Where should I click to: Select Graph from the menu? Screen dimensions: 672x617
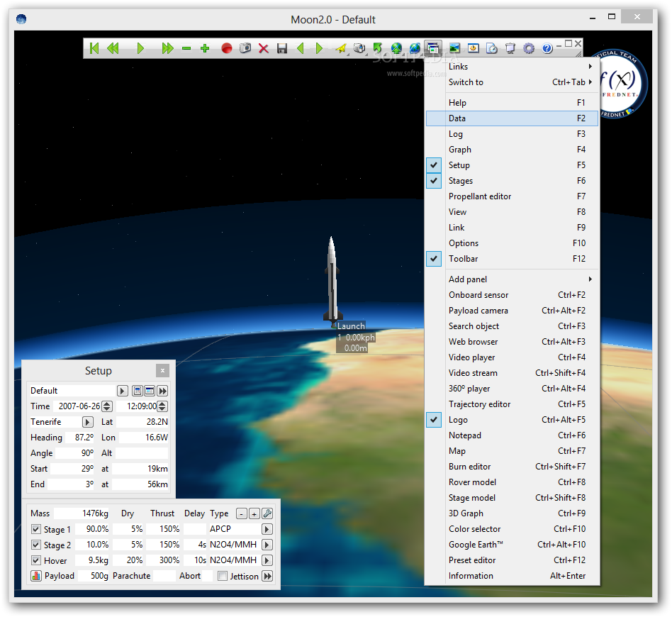[512, 150]
